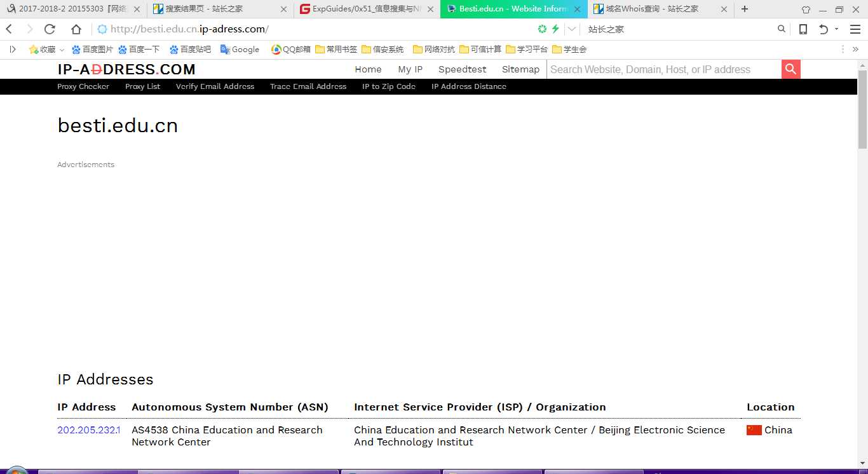
Task: Click the Windows Start orb
Action: (x=17, y=471)
